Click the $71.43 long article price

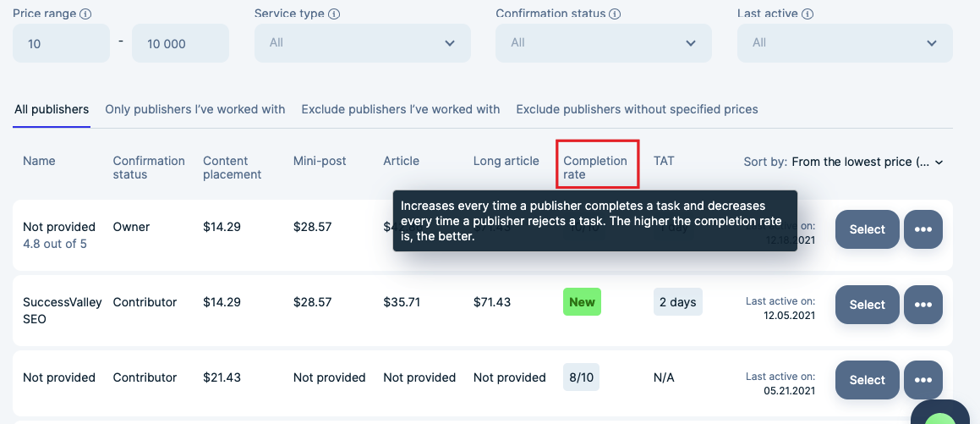point(492,302)
